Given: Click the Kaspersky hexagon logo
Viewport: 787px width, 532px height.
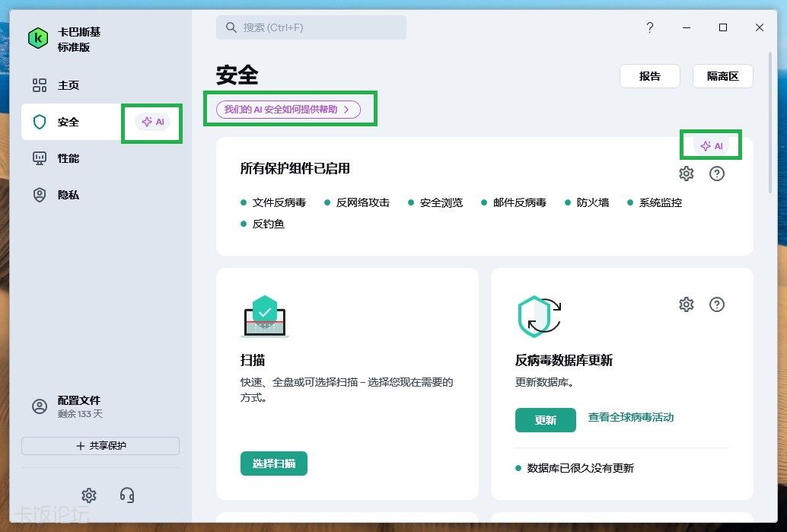Looking at the screenshot, I should click(x=37, y=39).
